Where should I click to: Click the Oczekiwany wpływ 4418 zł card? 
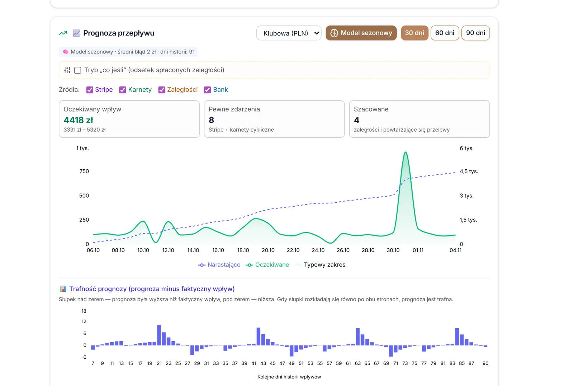[x=129, y=119]
